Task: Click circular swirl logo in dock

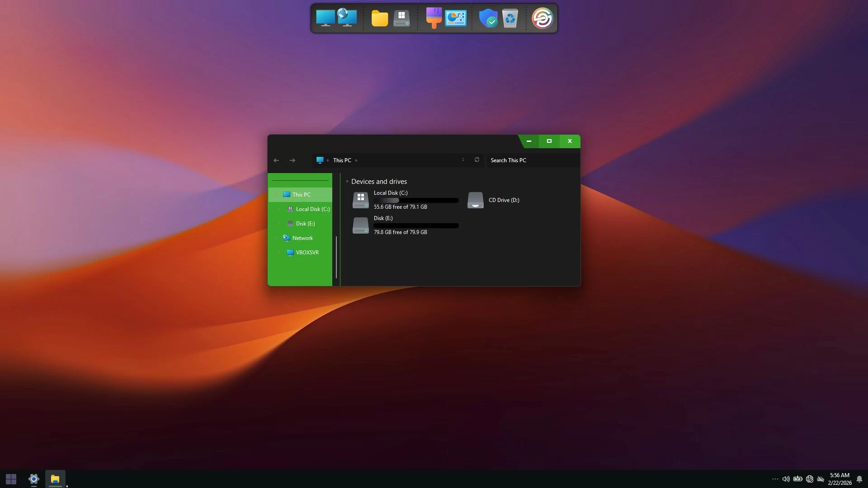Action: [542, 19]
